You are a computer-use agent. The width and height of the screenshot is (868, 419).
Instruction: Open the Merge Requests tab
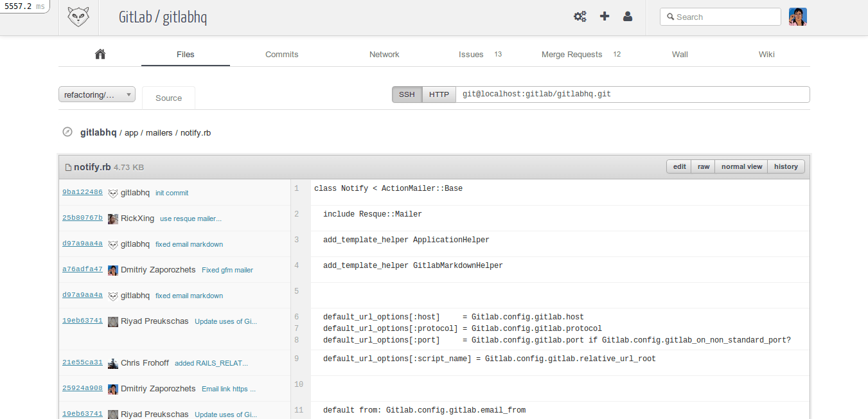(572, 55)
